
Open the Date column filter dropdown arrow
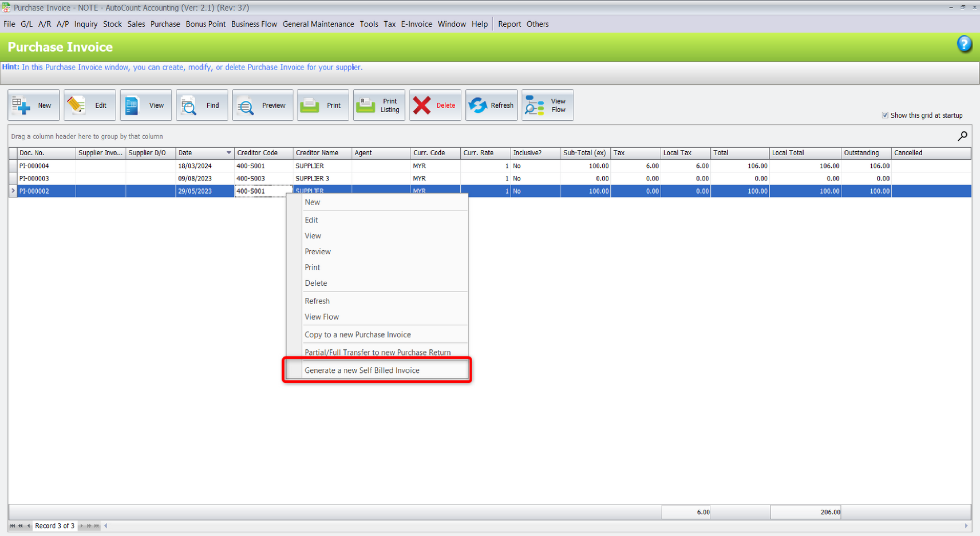click(228, 153)
